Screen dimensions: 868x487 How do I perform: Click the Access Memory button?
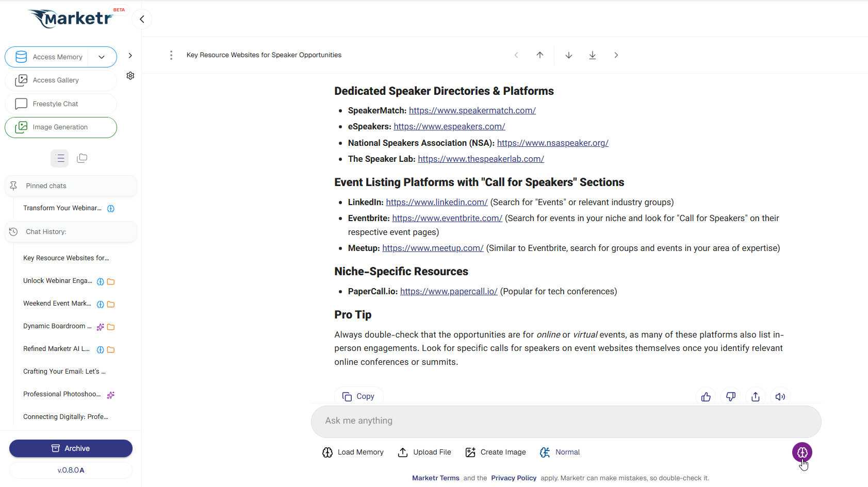[47, 57]
